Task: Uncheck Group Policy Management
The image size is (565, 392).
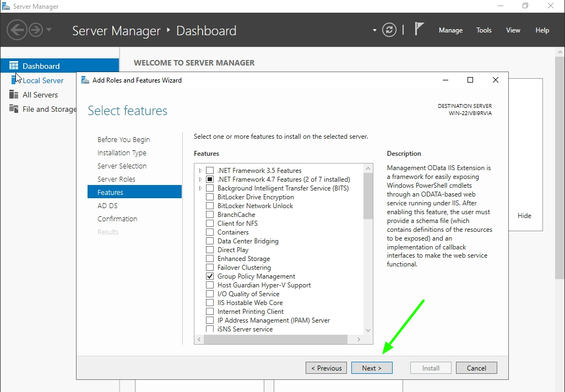Action: pos(210,276)
